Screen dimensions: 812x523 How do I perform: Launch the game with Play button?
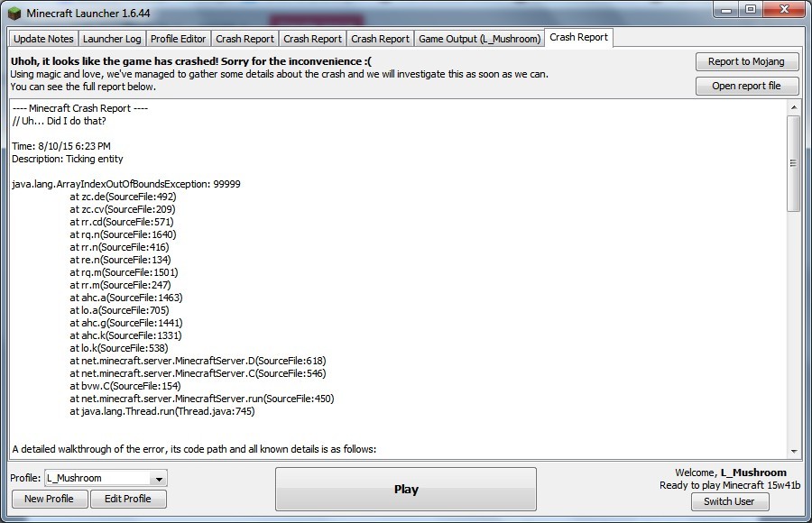coord(406,490)
